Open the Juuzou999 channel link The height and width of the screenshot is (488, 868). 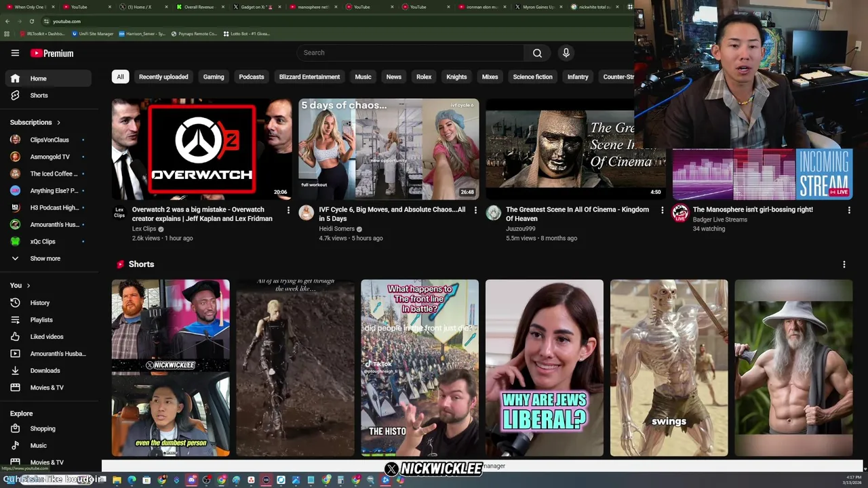pos(521,229)
